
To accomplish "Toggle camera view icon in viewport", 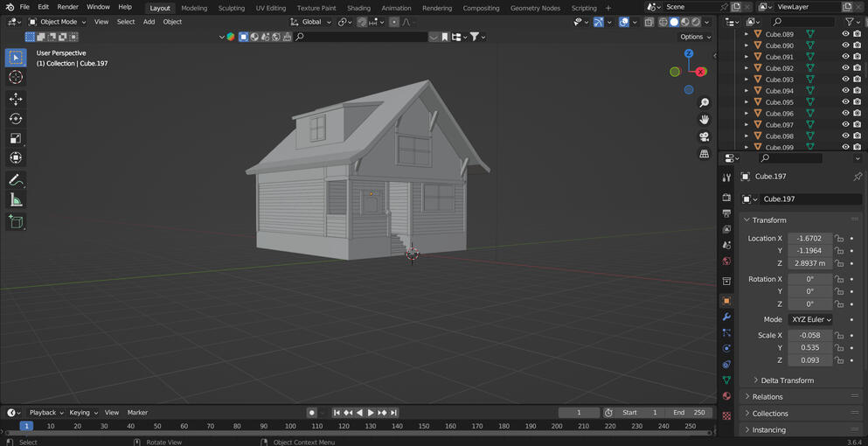I will point(705,136).
